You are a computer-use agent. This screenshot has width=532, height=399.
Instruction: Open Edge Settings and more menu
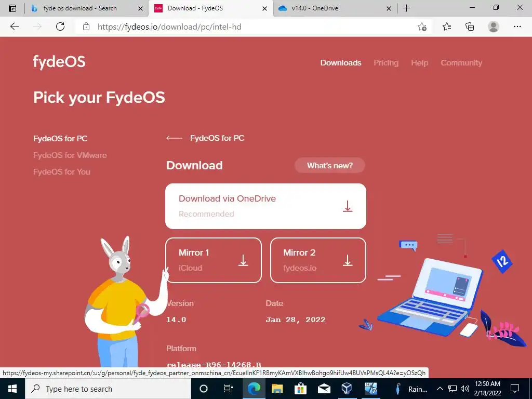click(x=517, y=26)
